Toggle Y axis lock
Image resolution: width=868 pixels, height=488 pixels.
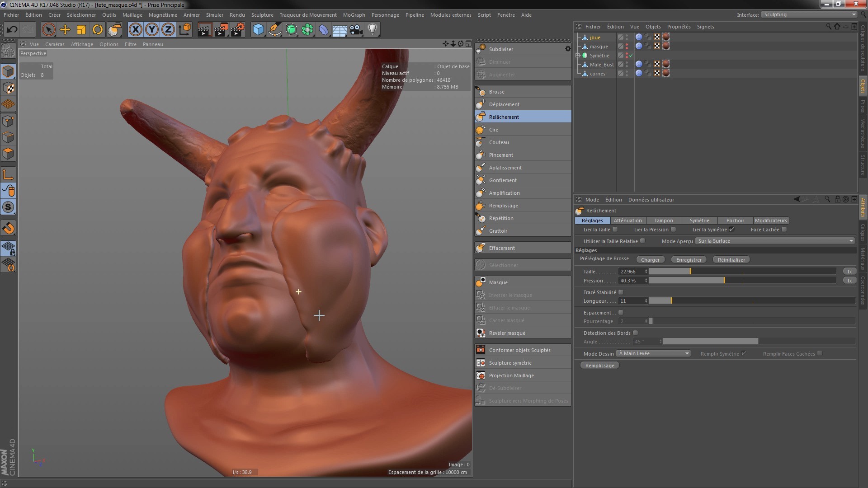[x=152, y=30]
